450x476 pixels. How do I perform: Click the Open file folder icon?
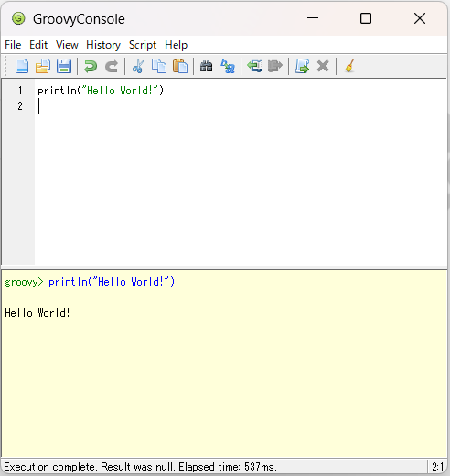pyautogui.click(x=43, y=66)
